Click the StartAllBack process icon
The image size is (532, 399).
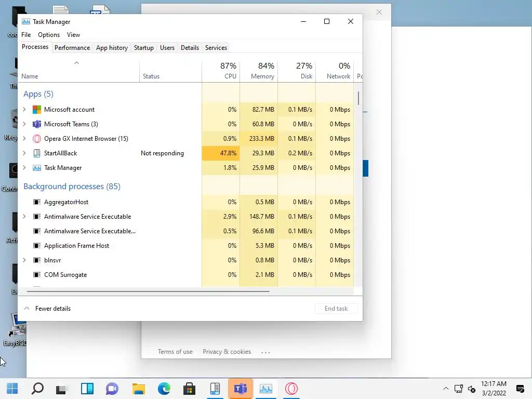[x=37, y=153]
